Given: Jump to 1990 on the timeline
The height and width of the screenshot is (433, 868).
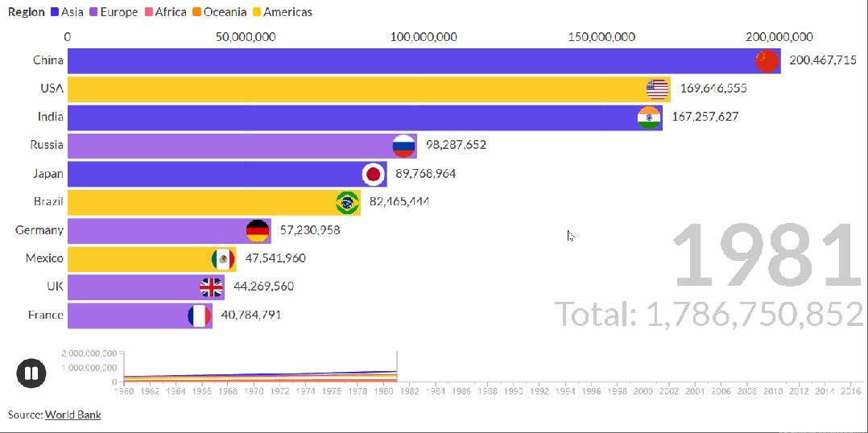Looking at the screenshot, I should 514,391.
